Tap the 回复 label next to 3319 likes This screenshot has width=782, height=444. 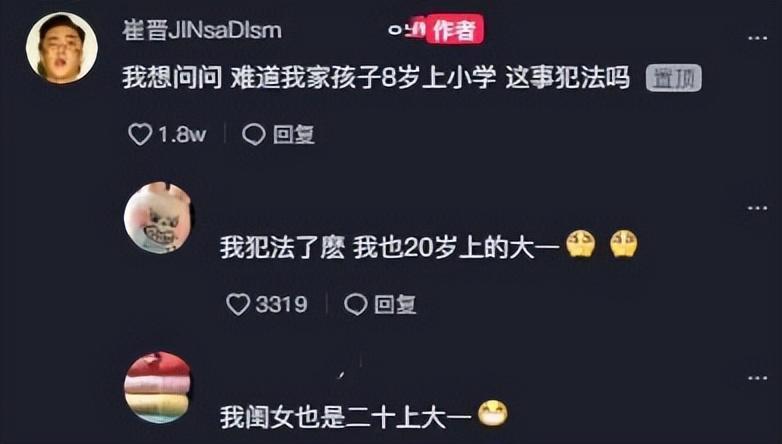[395, 304]
